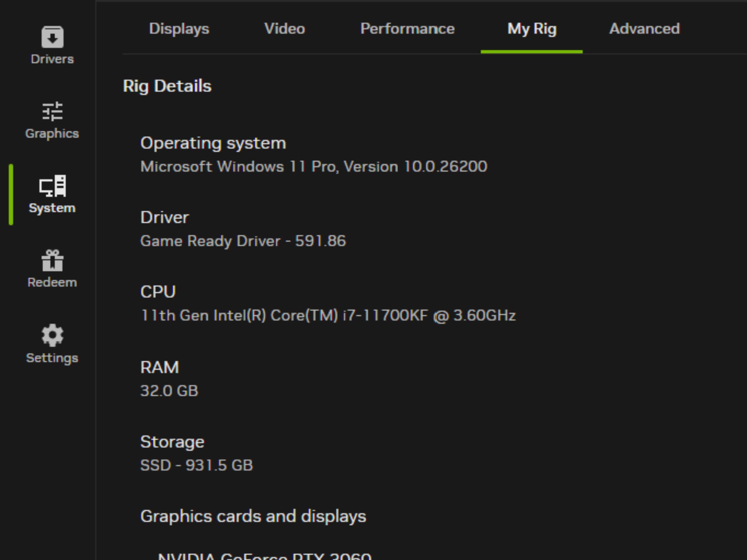747x560 pixels.
Task: Select the System computer icon
Action: (x=52, y=186)
